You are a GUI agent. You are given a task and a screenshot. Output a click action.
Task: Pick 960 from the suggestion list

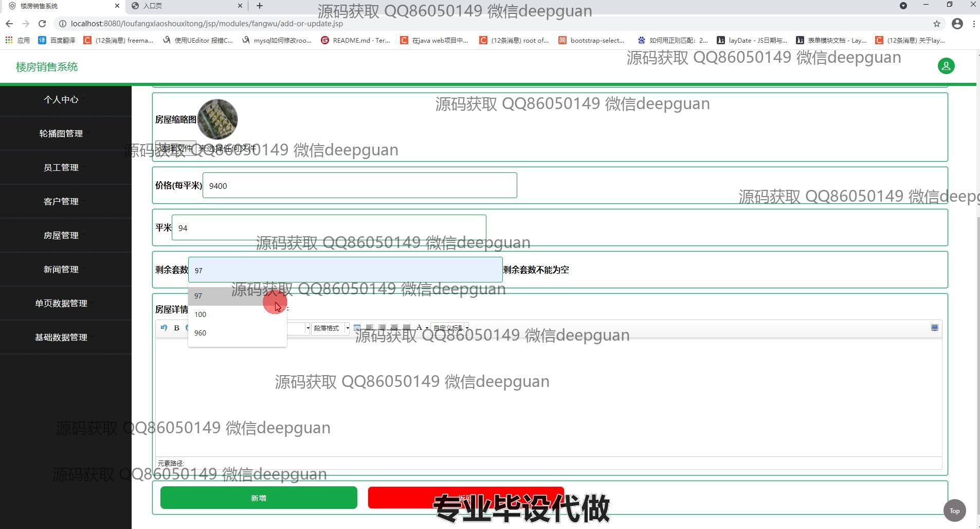tap(238, 333)
